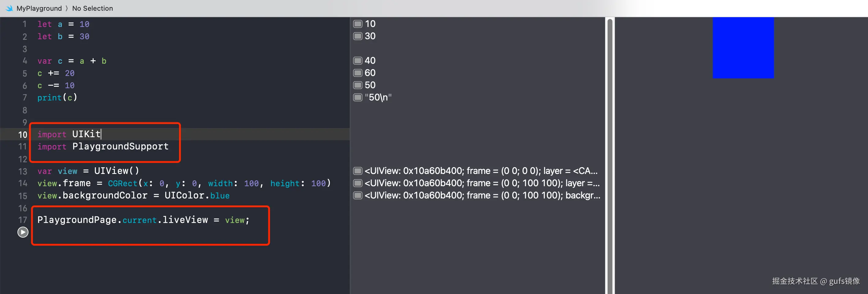Show inline result for value 30
Viewport: 868px width, 294px height.
point(357,36)
